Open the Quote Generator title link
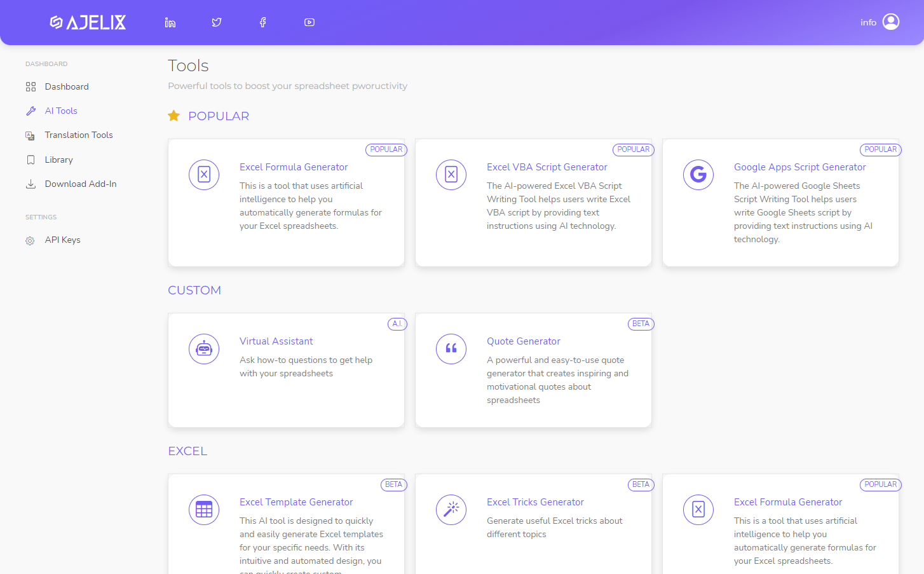The height and width of the screenshot is (574, 924). (524, 341)
